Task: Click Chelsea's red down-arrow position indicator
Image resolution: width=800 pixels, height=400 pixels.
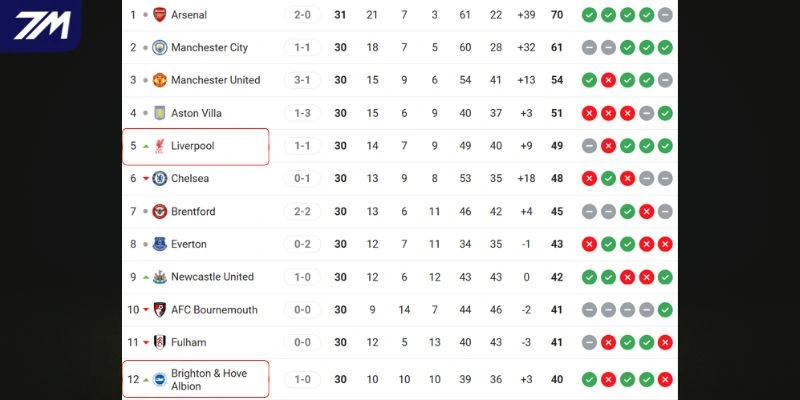Action: click(x=145, y=179)
